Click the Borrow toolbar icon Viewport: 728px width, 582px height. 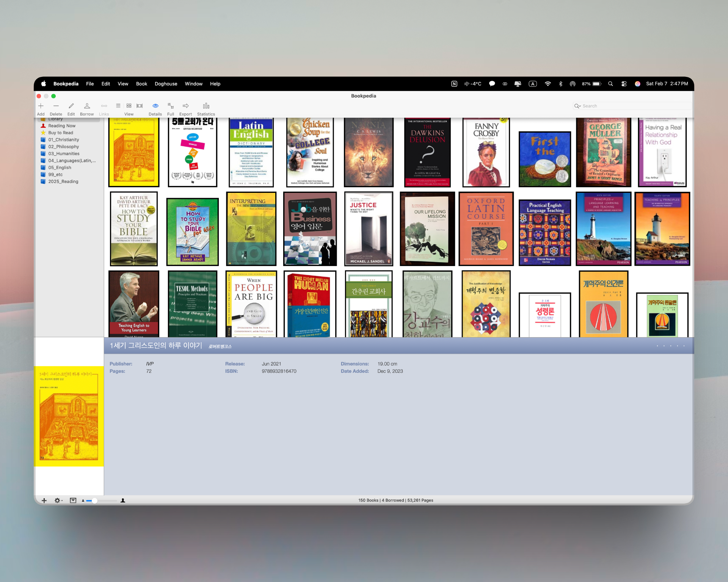coord(87,106)
